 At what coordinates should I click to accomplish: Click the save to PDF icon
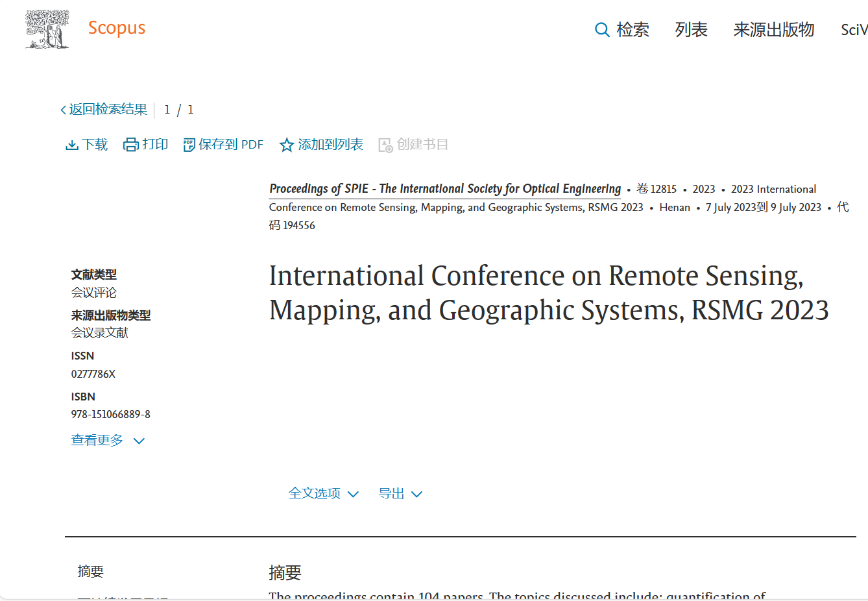[189, 145]
